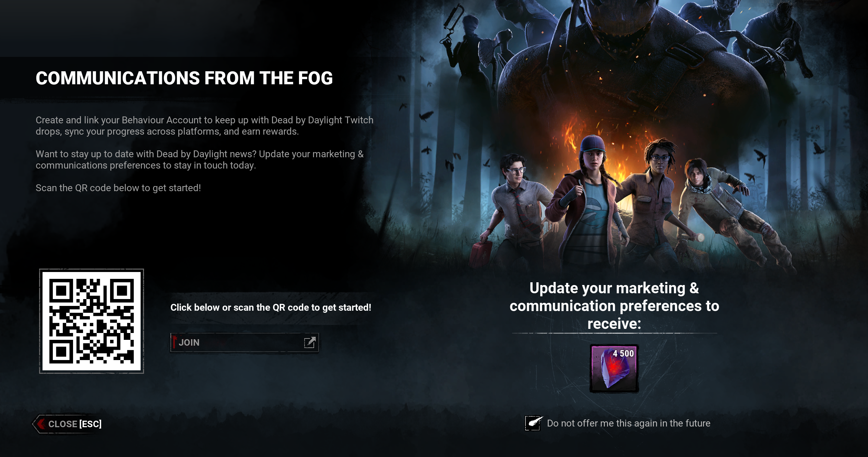The image size is (868, 457).
Task: Click the JOIN button
Action: (244, 342)
